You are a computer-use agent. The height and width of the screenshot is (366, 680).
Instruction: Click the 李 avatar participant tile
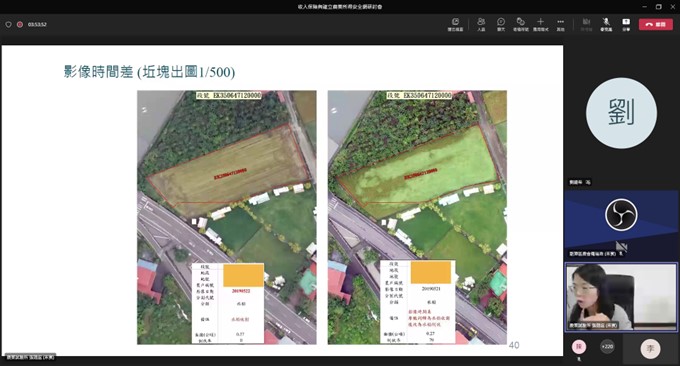(650, 349)
